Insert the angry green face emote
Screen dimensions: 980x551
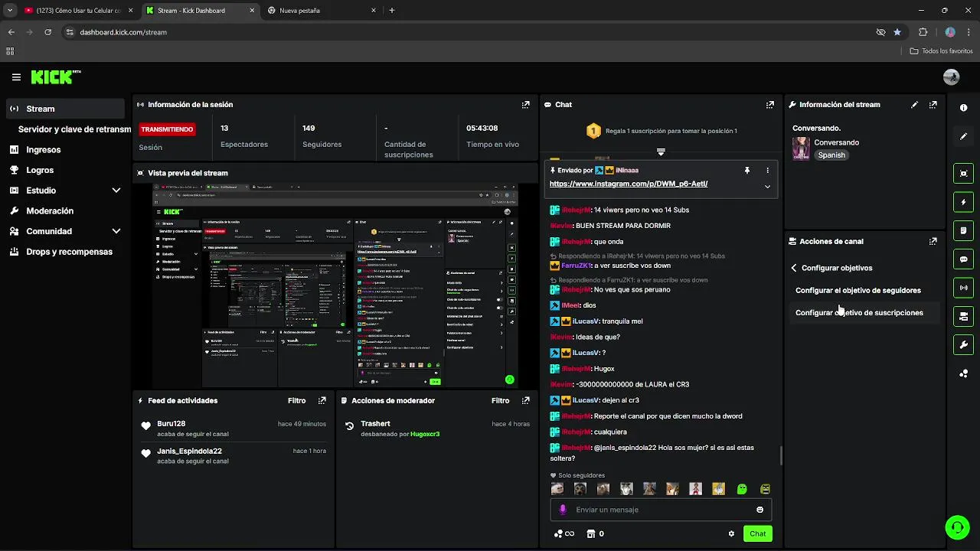tap(765, 488)
